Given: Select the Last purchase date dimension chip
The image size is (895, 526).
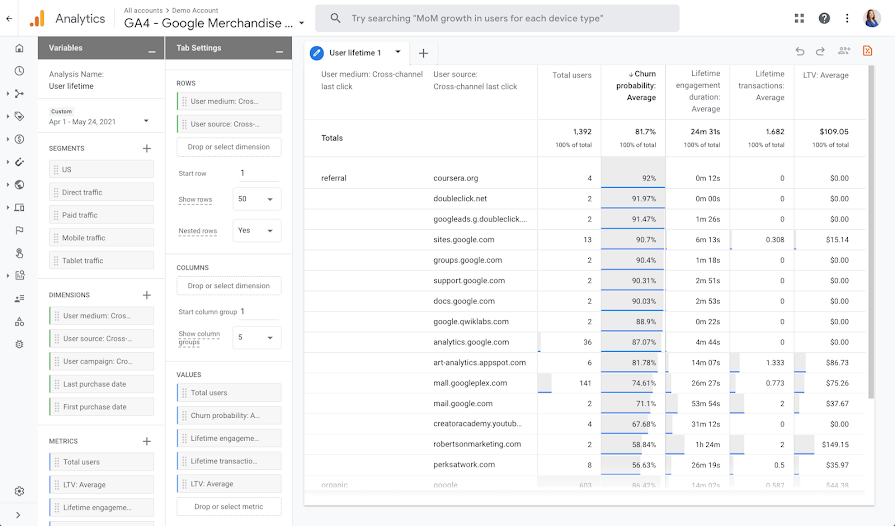Looking at the screenshot, I should pyautogui.click(x=102, y=384).
